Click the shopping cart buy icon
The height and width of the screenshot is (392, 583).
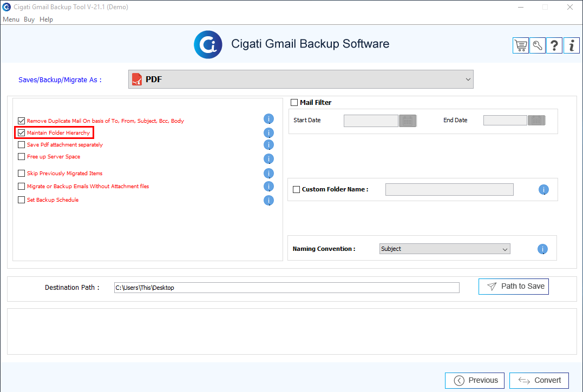521,45
